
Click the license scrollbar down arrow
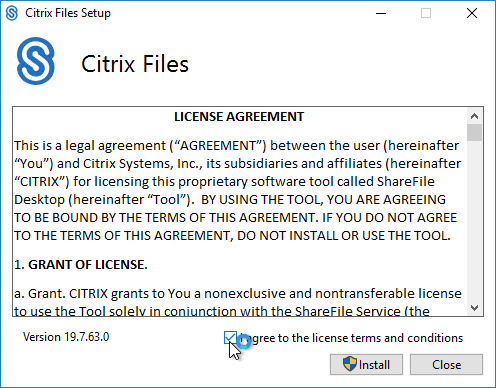tap(474, 307)
